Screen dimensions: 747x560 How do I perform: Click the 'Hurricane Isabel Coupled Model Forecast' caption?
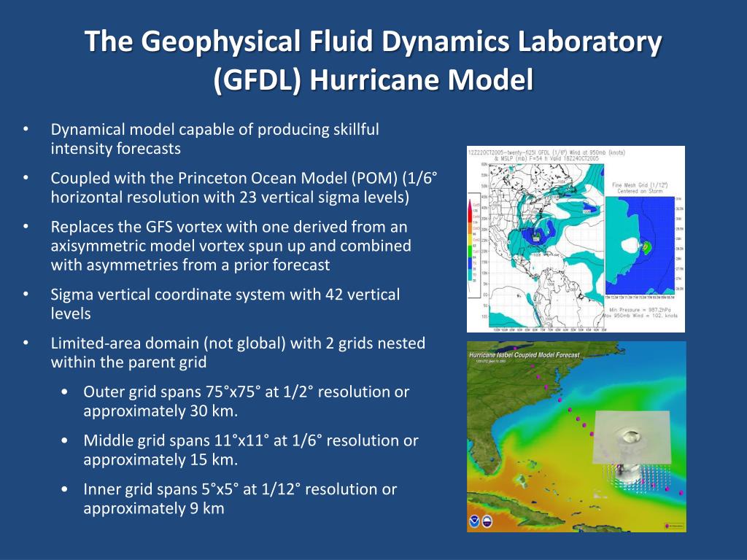[x=524, y=355]
